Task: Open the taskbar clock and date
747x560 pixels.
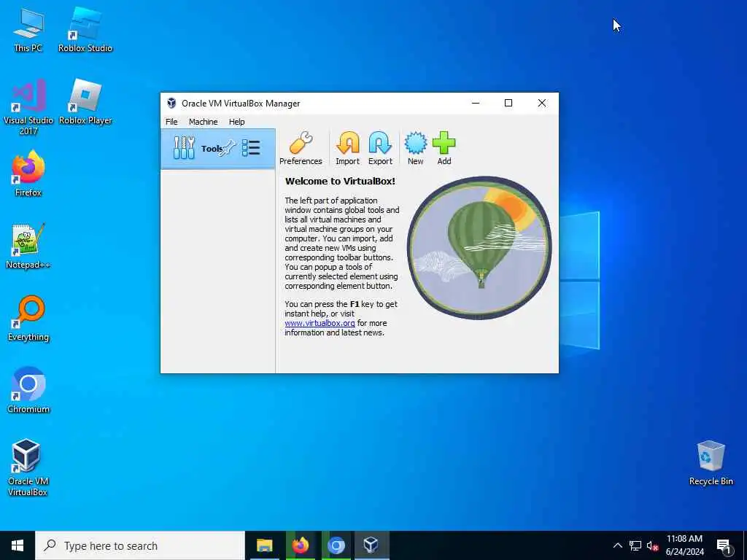Action: click(684, 545)
